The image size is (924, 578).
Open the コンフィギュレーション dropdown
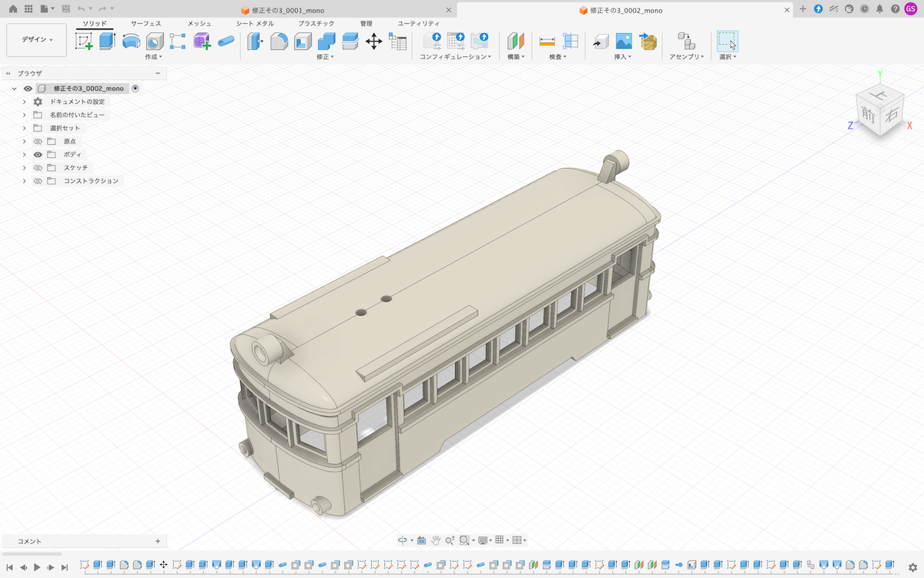[x=455, y=57]
